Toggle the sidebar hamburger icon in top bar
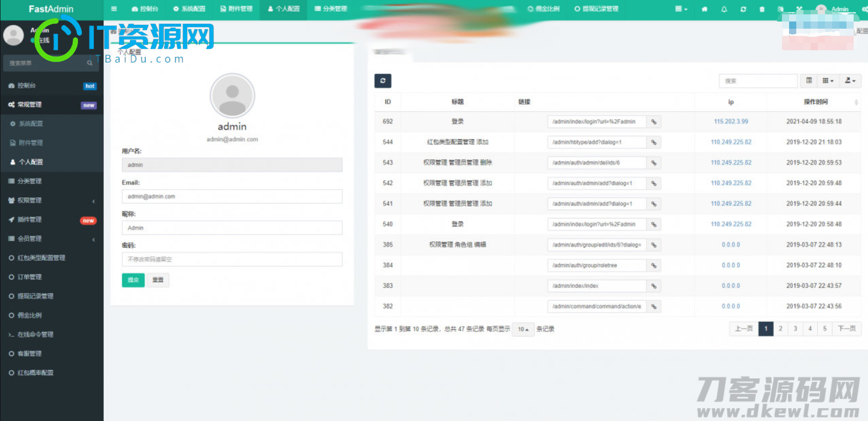This screenshot has width=868, height=421. 114,9
